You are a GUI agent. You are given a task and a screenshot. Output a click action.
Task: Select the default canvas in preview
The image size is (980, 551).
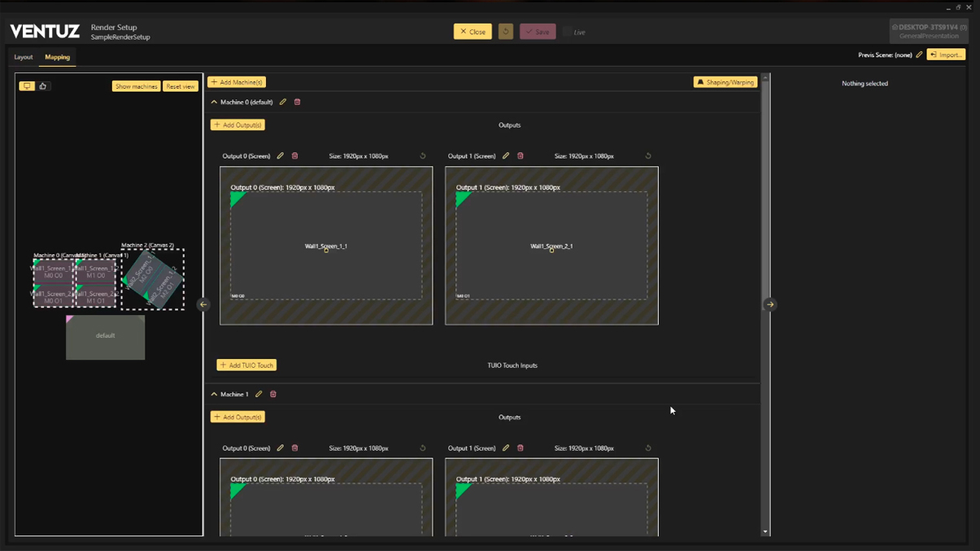coord(106,338)
